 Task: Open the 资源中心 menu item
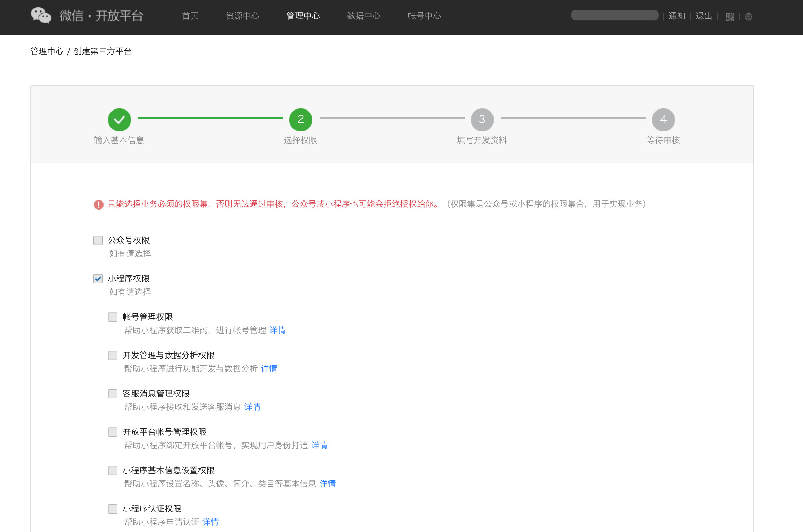tap(243, 16)
